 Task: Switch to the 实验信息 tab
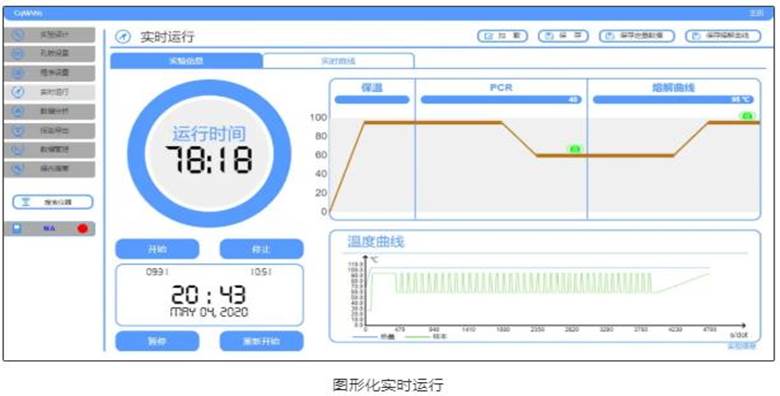186,61
